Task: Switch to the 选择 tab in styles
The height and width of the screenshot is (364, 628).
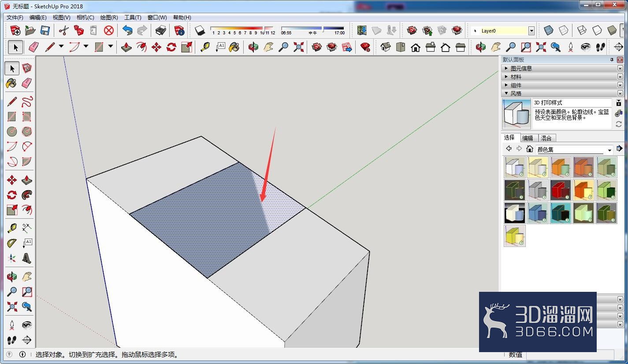Action: tap(510, 137)
